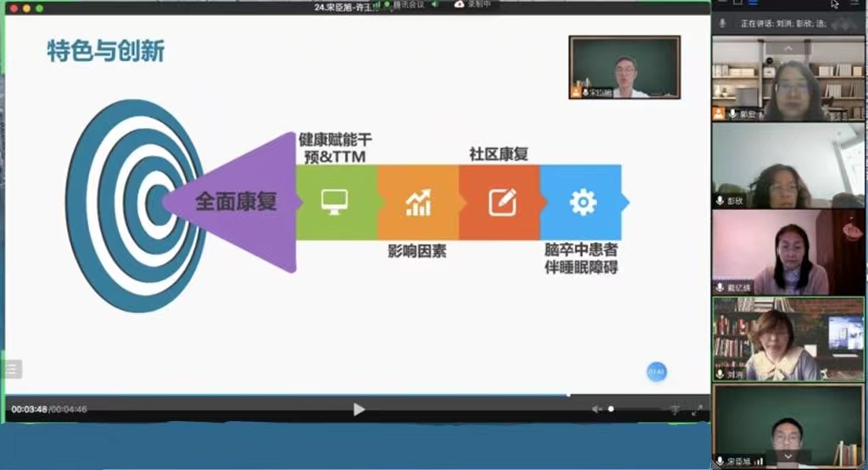868x470 pixels.
Task: Click the orange bar chart icon block
Action: 417,202
